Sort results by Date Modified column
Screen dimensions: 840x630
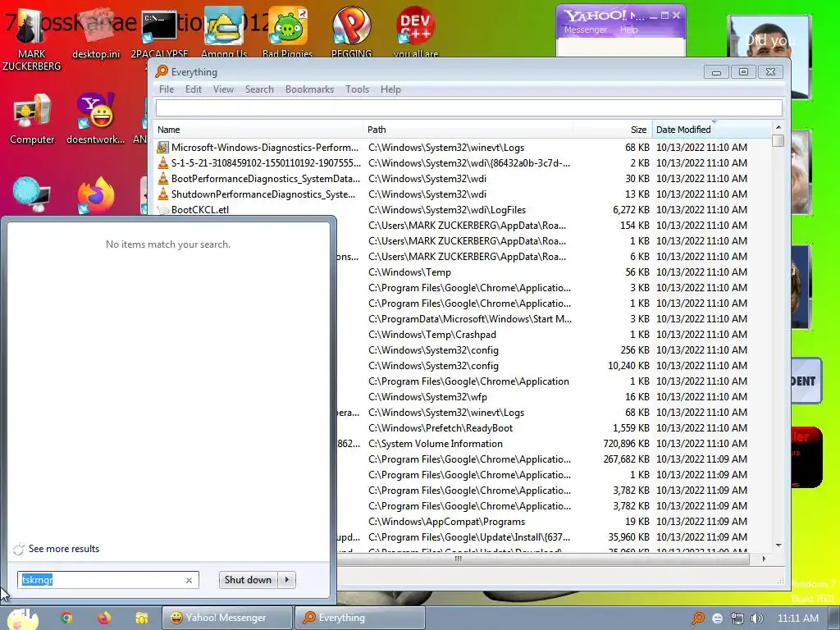click(x=712, y=130)
